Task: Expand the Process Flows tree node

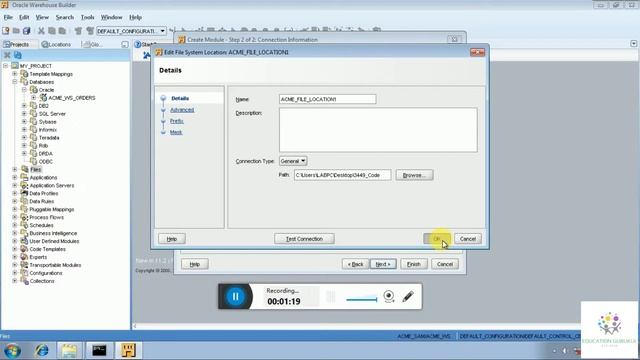Action: pos(15,217)
